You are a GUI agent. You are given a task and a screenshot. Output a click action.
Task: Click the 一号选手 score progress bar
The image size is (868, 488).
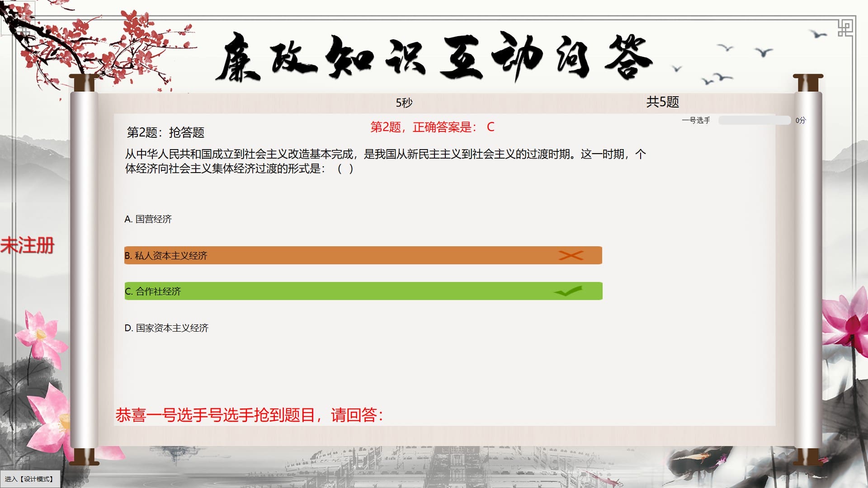click(754, 120)
